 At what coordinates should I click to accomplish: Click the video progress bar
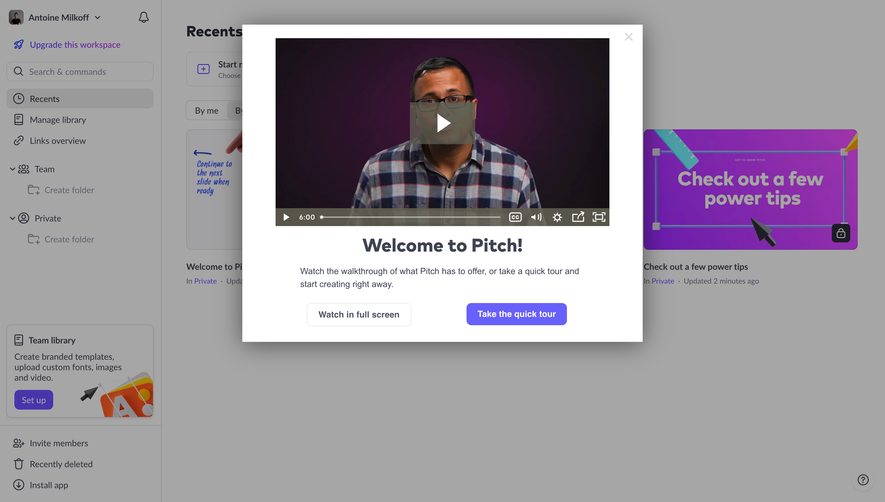coord(410,217)
